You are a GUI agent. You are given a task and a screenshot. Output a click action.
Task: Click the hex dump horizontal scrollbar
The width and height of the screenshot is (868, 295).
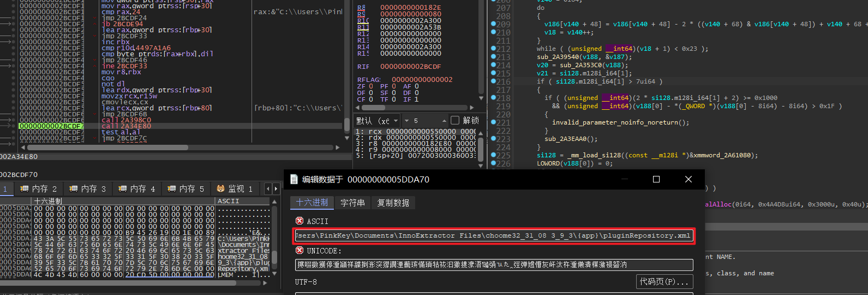(x=131, y=284)
